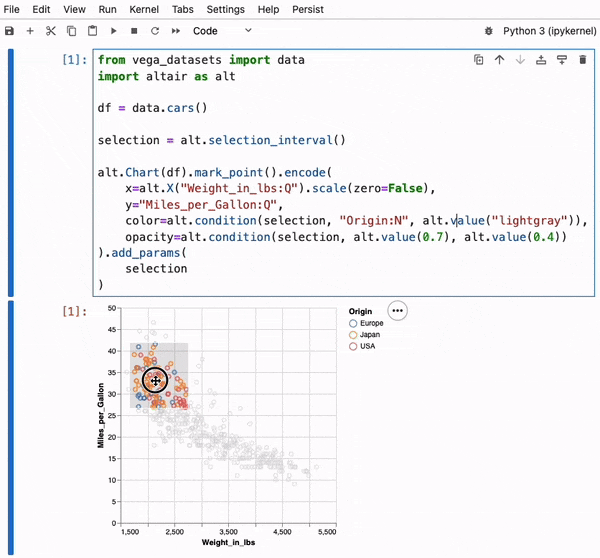Interrupt the kernel with the stop icon
Screen dimensions: 600x558
134,31
